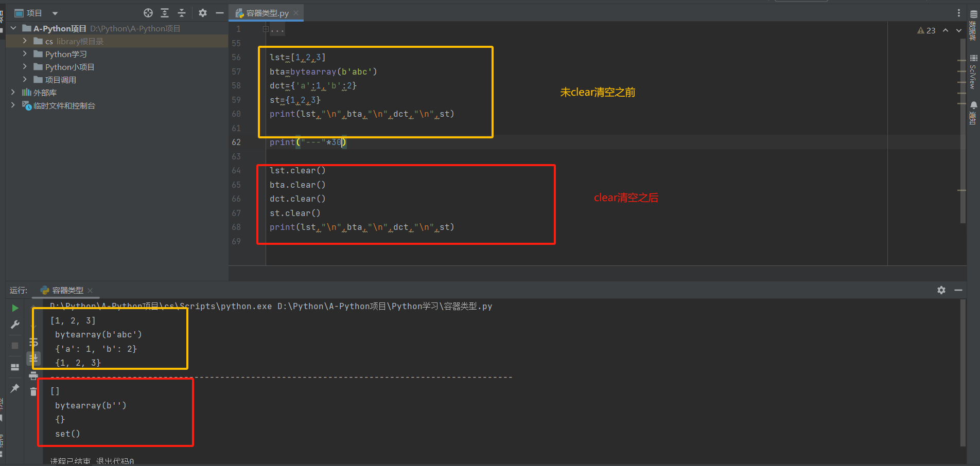Clear console output with trash icon
Viewport: 980px width, 466px height.
[x=33, y=392]
